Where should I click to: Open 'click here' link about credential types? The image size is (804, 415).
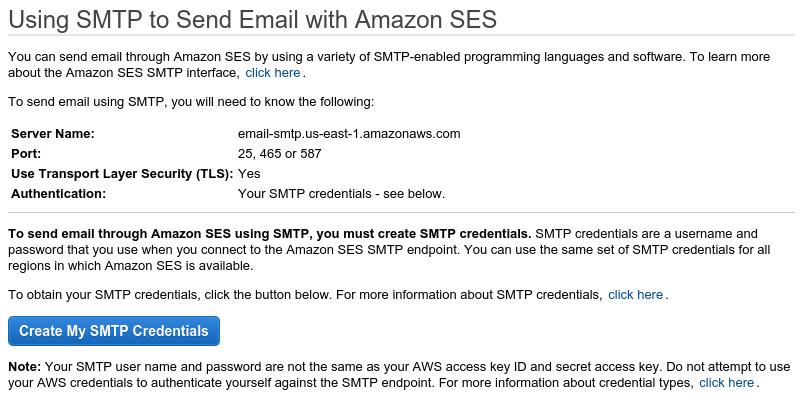[x=727, y=383]
